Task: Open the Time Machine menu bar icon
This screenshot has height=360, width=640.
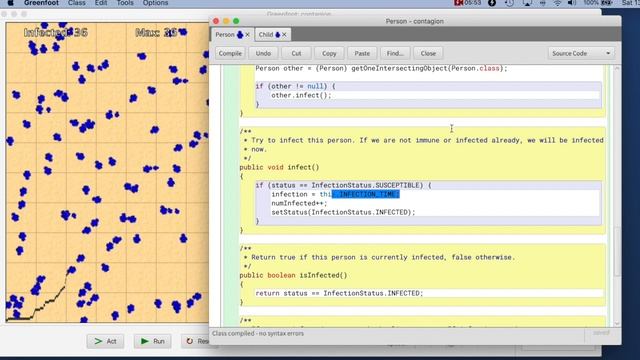Action: tap(509, 3)
